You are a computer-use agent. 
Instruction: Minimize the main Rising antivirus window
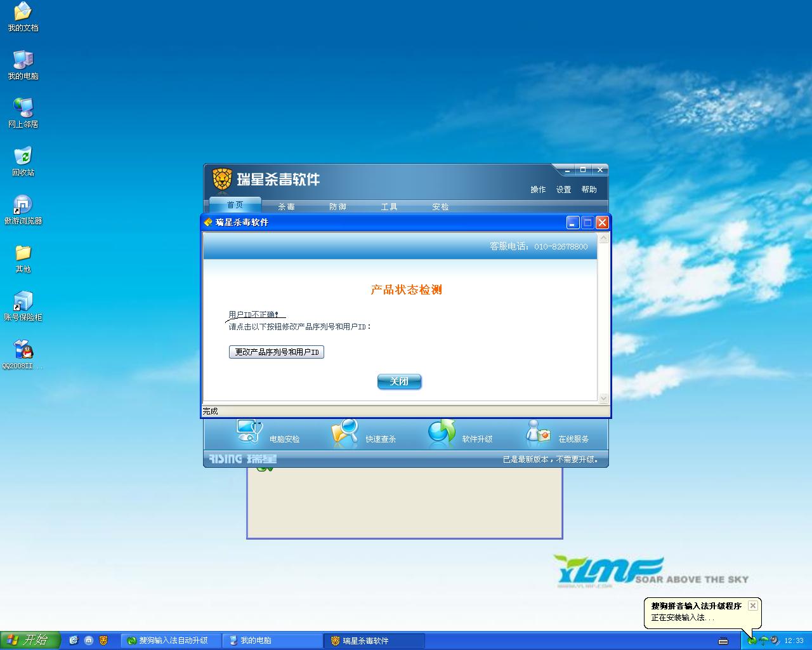point(568,170)
